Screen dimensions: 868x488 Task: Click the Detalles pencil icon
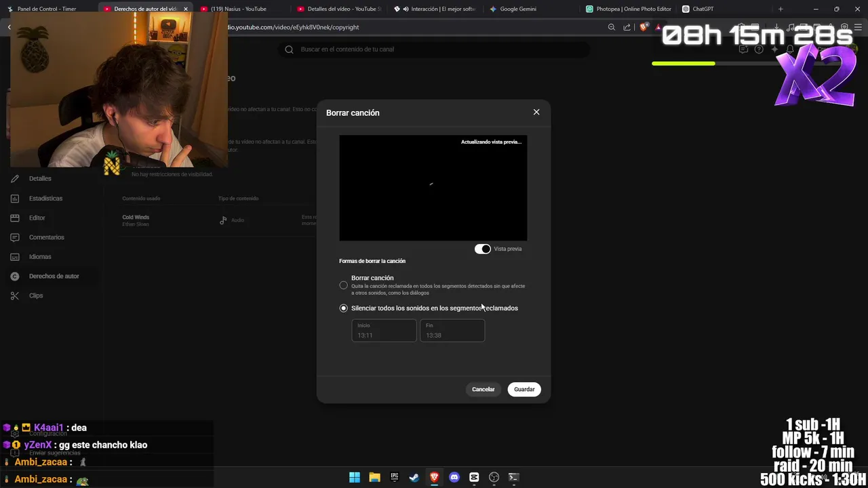pyautogui.click(x=15, y=179)
